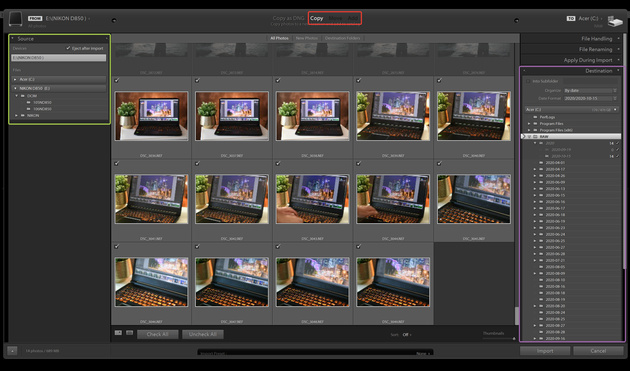Uncheck photo DSC_3038.NEF checkbox
This screenshot has width=630, height=371.
[x=278, y=80]
